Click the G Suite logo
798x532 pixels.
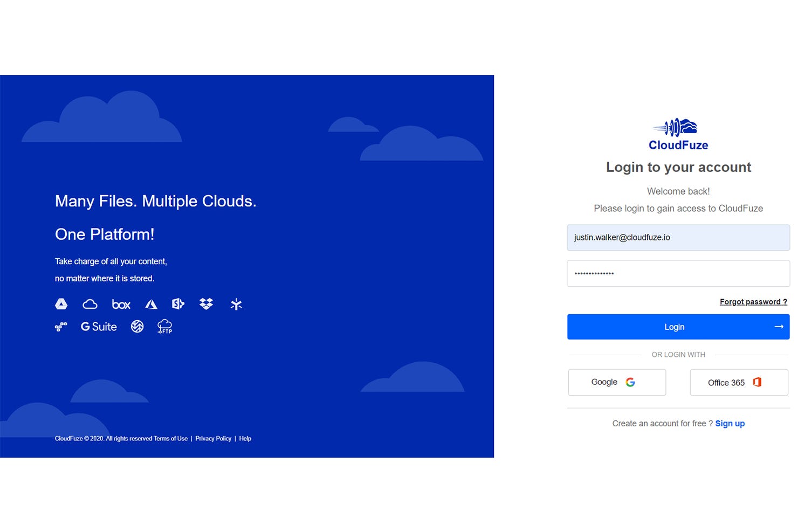pyautogui.click(x=99, y=326)
